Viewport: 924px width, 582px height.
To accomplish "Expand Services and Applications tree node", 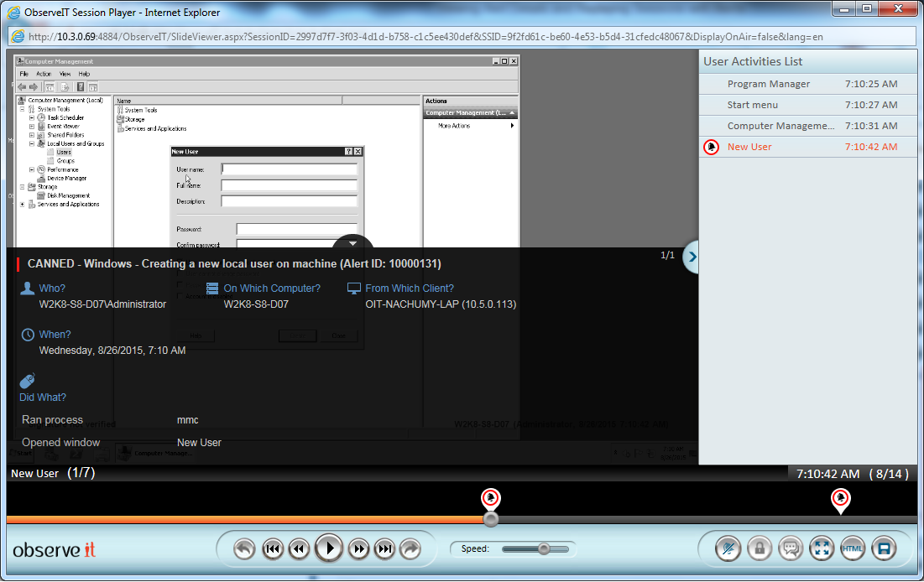I will click(23, 205).
